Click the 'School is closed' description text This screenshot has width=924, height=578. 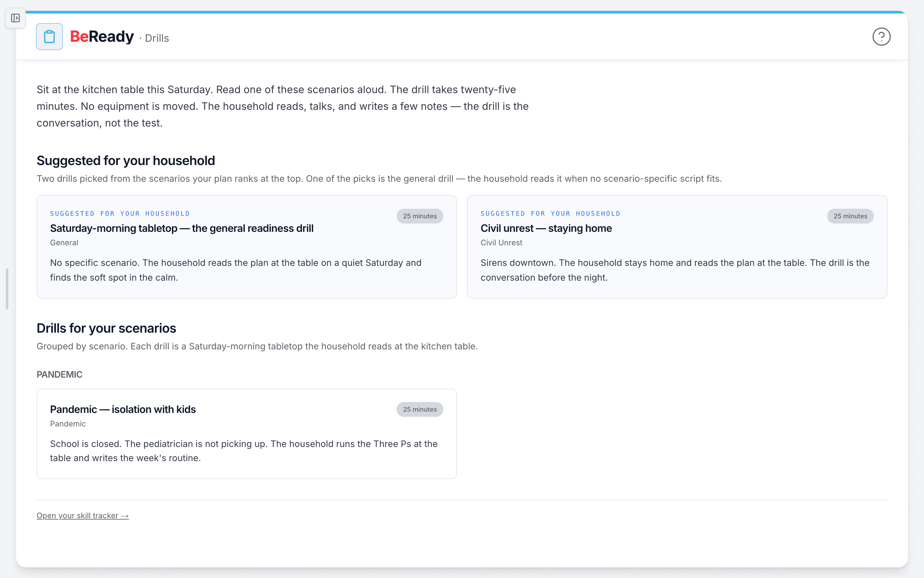(244, 451)
